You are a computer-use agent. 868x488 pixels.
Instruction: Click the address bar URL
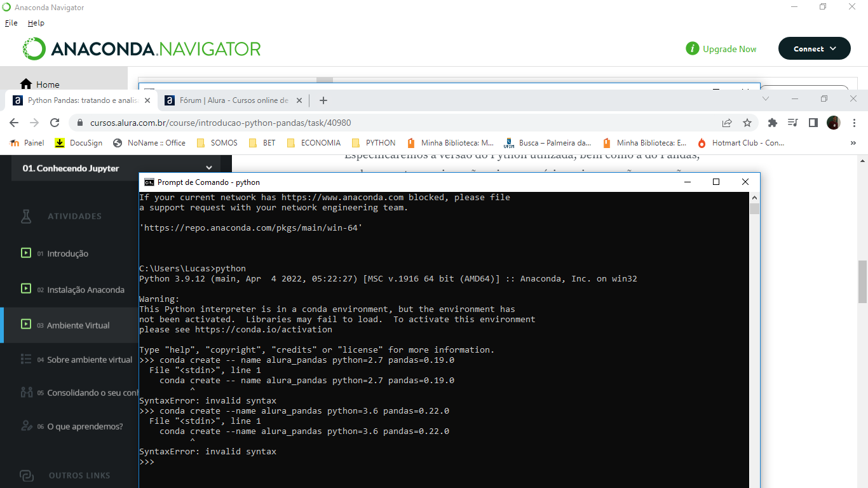[220, 123]
